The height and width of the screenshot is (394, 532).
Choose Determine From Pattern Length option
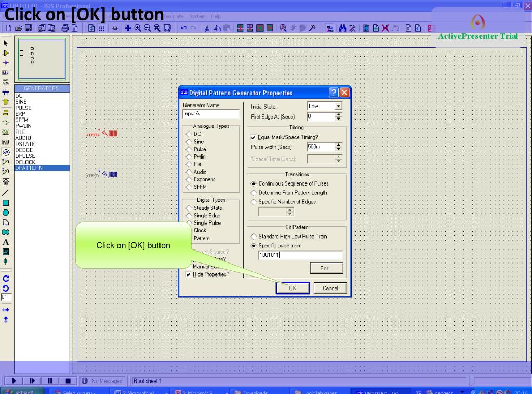(x=254, y=193)
